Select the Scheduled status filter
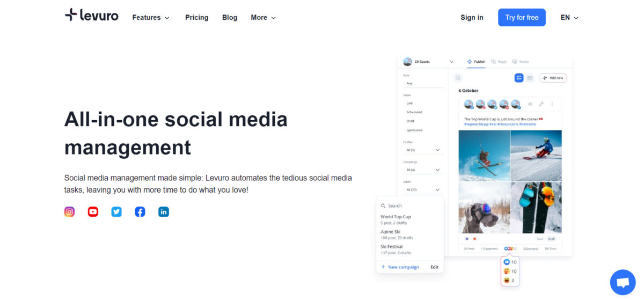The width and height of the screenshot is (644, 301). [414, 112]
